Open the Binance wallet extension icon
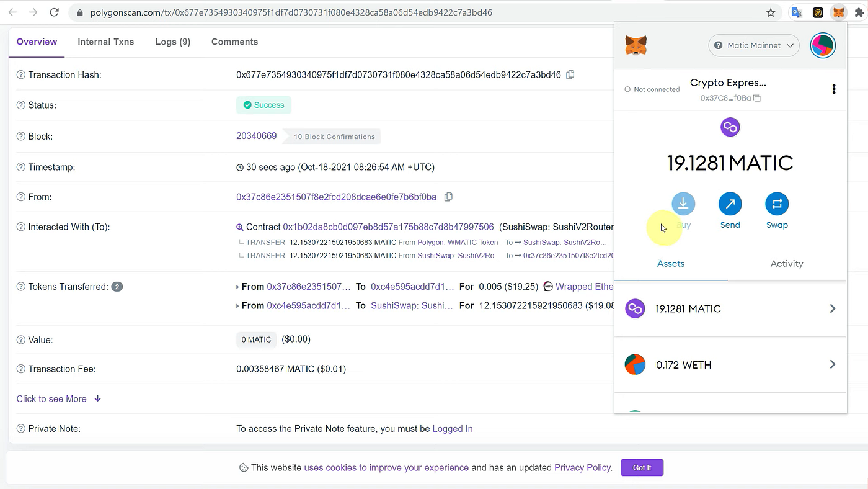Screen dimensions: 868x489 click(818, 12)
